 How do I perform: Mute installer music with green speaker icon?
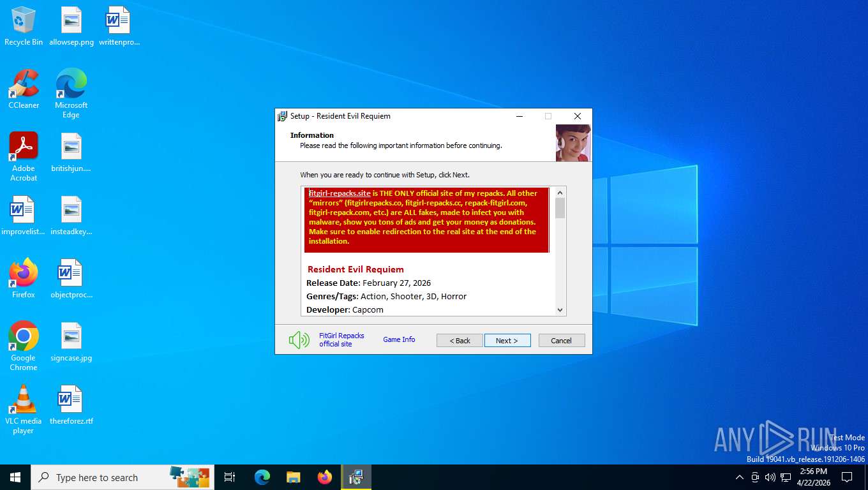click(299, 340)
